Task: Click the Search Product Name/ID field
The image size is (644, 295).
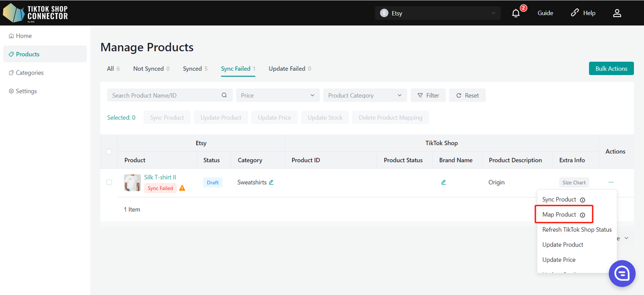Action: 170,95
